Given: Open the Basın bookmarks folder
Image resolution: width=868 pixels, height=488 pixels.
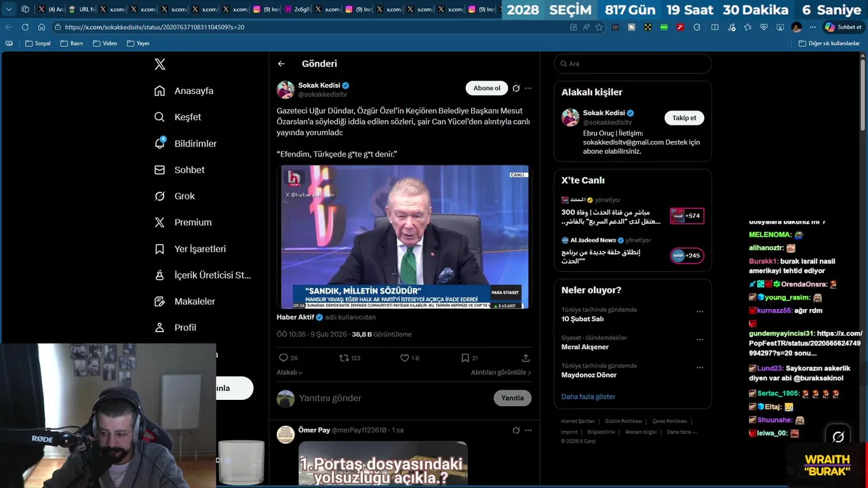Looking at the screenshot, I should pyautogui.click(x=72, y=43).
